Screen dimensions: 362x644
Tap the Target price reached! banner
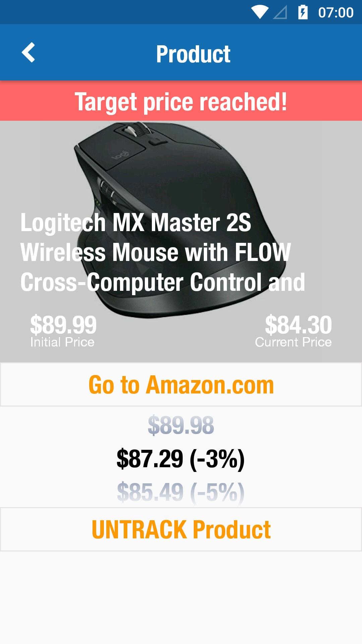point(181,101)
